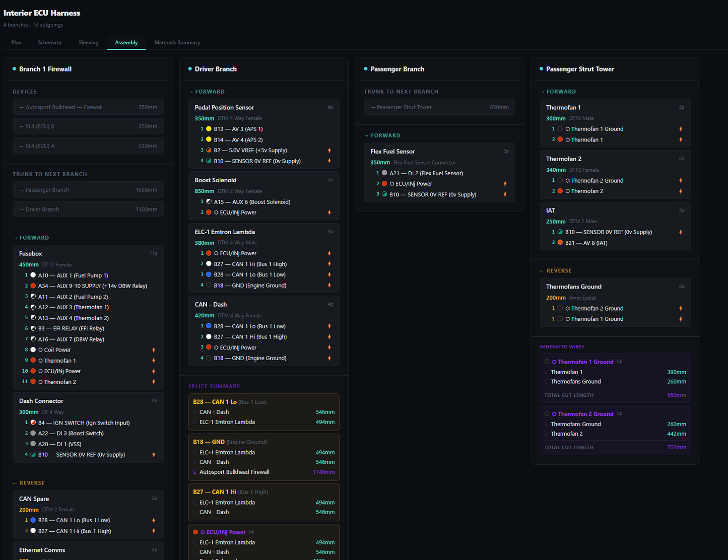Click lightning icon on Fusebox Thermofan 1 row
This screenshot has width=728, height=560.
click(x=154, y=361)
